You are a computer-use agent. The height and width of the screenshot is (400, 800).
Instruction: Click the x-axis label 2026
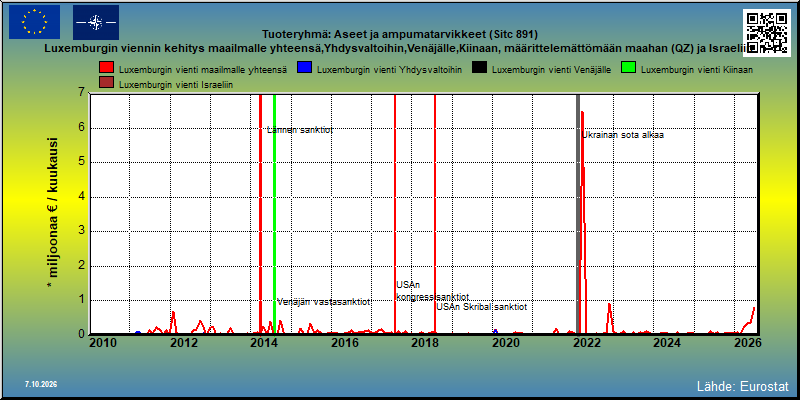click(x=748, y=342)
